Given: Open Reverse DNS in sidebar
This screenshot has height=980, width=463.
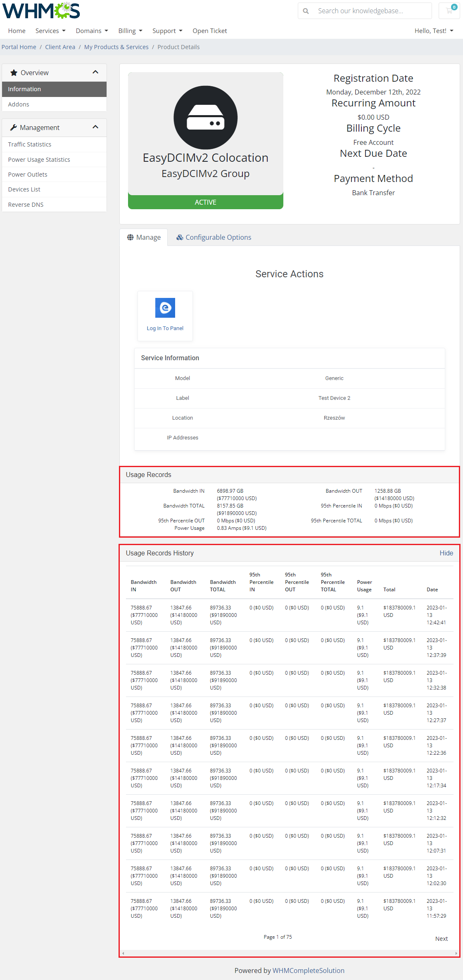Looking at the screenshot, I should coord(54,205).
